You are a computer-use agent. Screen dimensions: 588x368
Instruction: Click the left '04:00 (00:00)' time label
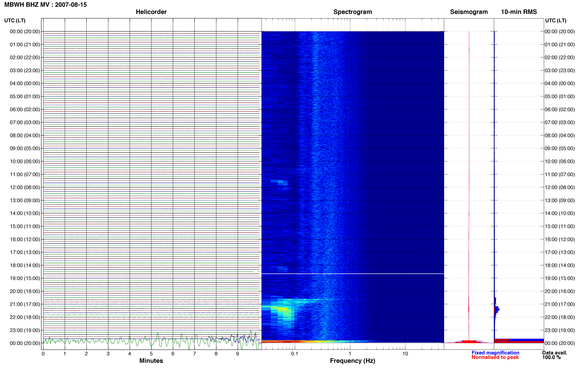pos(25,83)
